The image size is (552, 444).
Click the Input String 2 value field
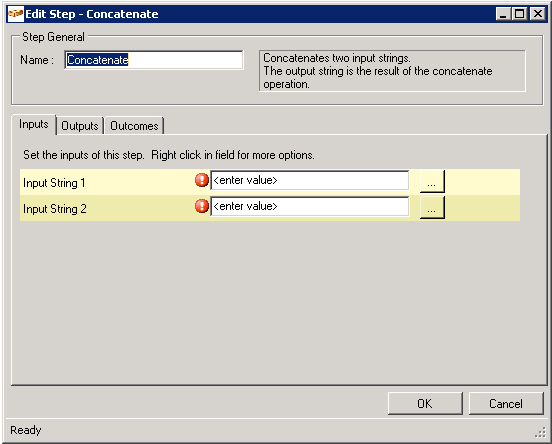pyautogui.click(x=310, y=206)
